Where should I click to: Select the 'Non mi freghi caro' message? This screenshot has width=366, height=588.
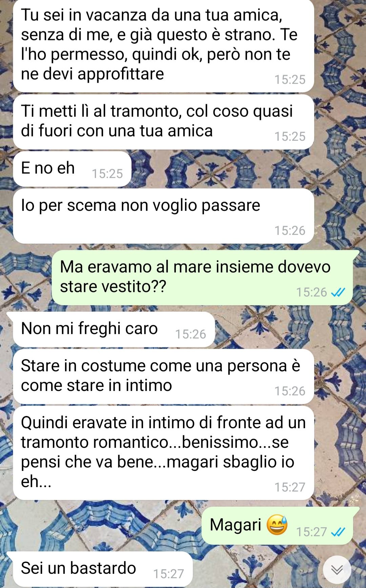tap(114, 329)
